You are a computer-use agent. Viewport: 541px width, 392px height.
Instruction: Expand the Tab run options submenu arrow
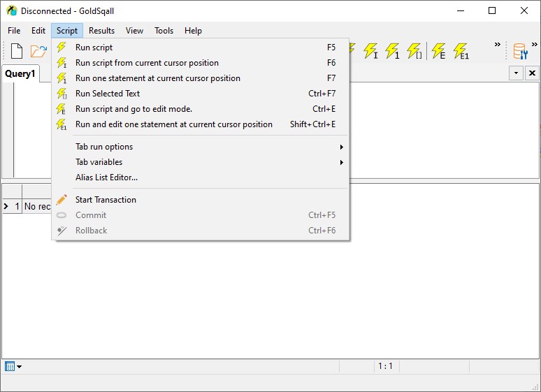click(x=342, y=147)
